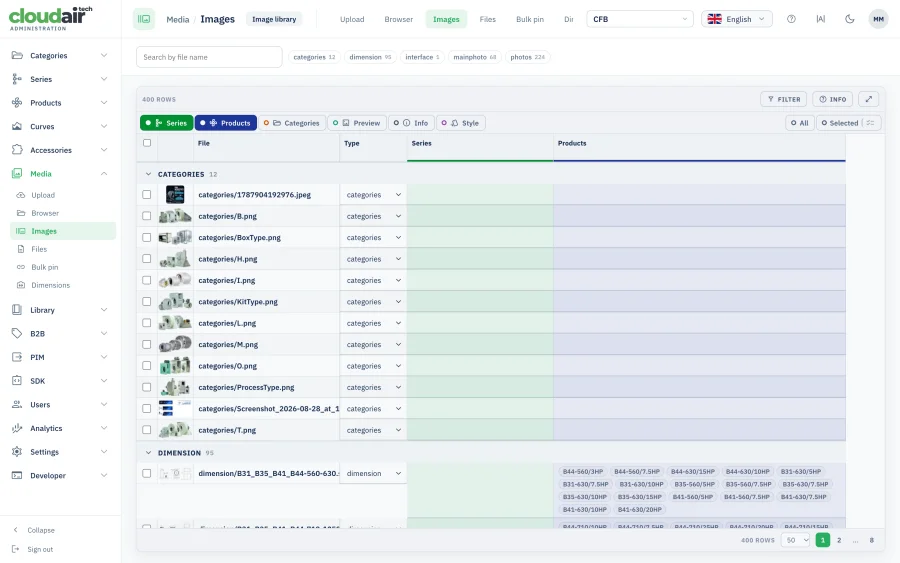This screenshot has height=563, width=900.
Task: Open type dropdown for categories/M.png
Action: [373, 344]
